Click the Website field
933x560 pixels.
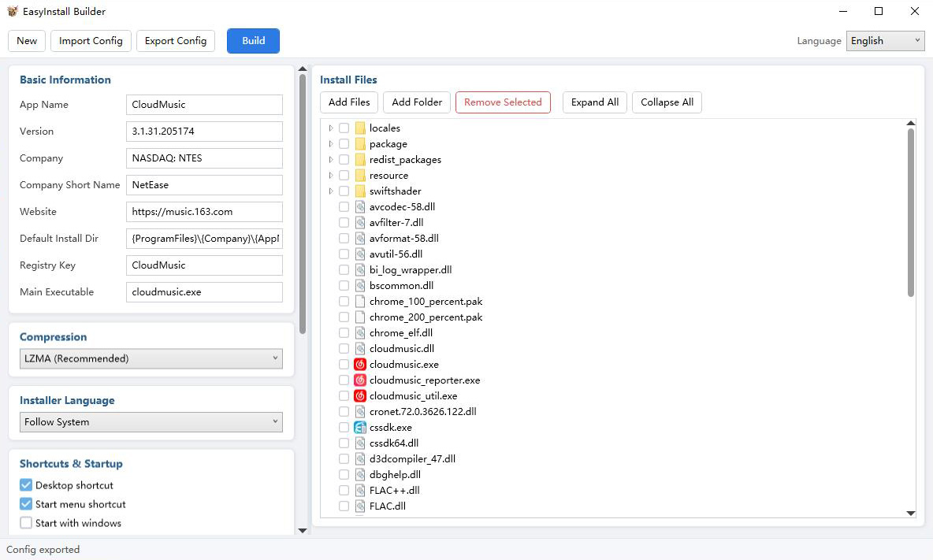204,212
